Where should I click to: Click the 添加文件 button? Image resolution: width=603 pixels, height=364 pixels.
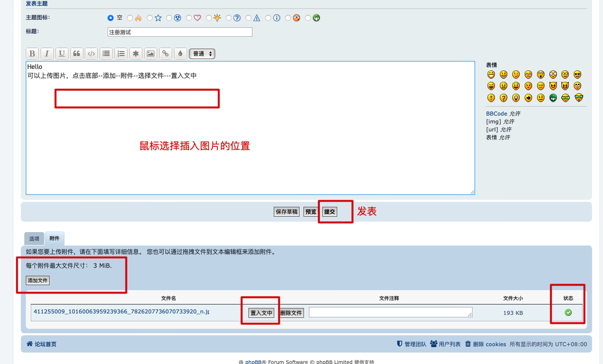coord(38,281)
